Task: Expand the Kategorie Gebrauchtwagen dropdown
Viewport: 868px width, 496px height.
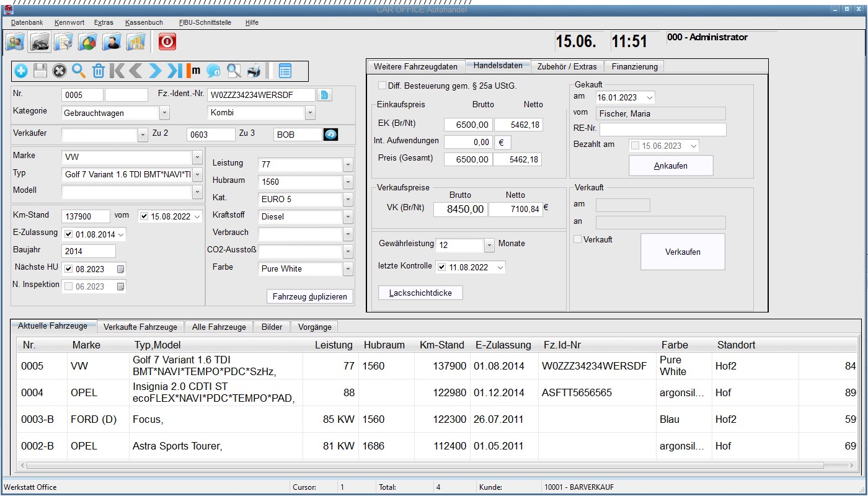Action: coord(164,113)
